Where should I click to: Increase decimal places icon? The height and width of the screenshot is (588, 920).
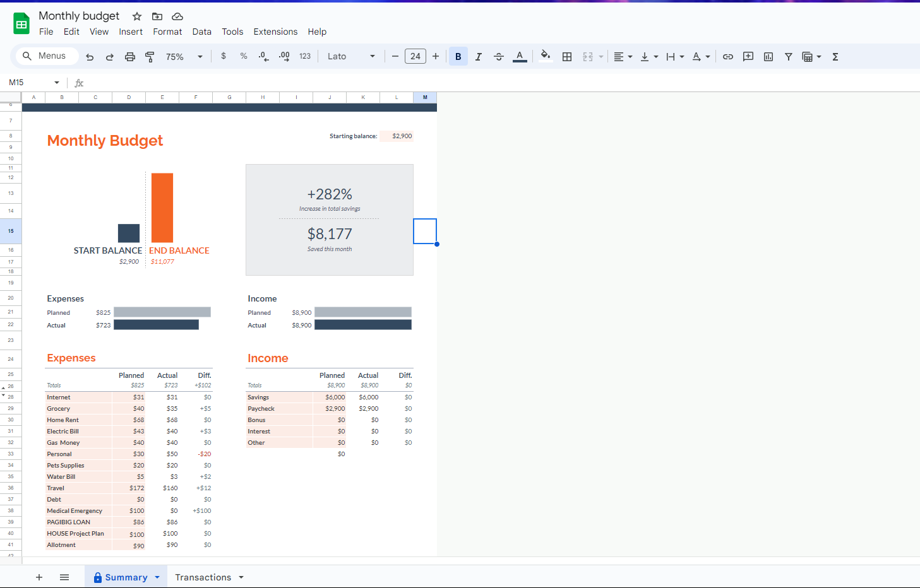284,56
